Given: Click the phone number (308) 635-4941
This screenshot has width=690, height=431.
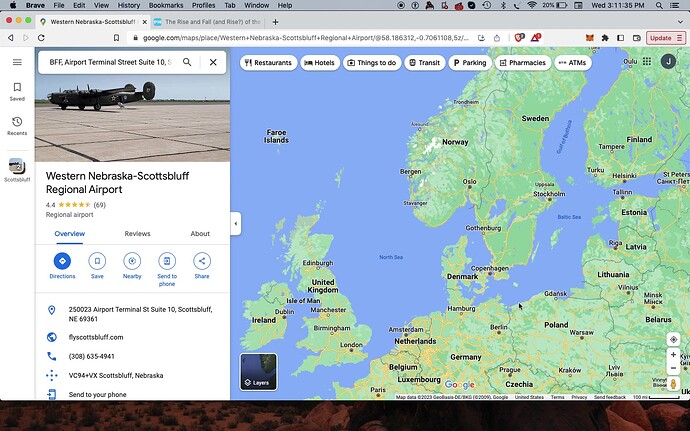Looking at the screenshot, I should tap(92, 356).
